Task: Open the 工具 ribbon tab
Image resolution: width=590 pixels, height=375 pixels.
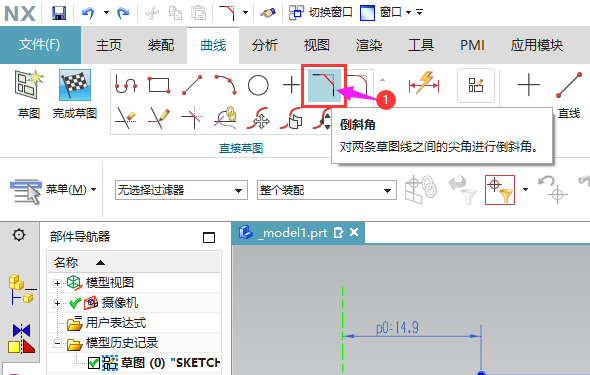Action: point(421,45)
